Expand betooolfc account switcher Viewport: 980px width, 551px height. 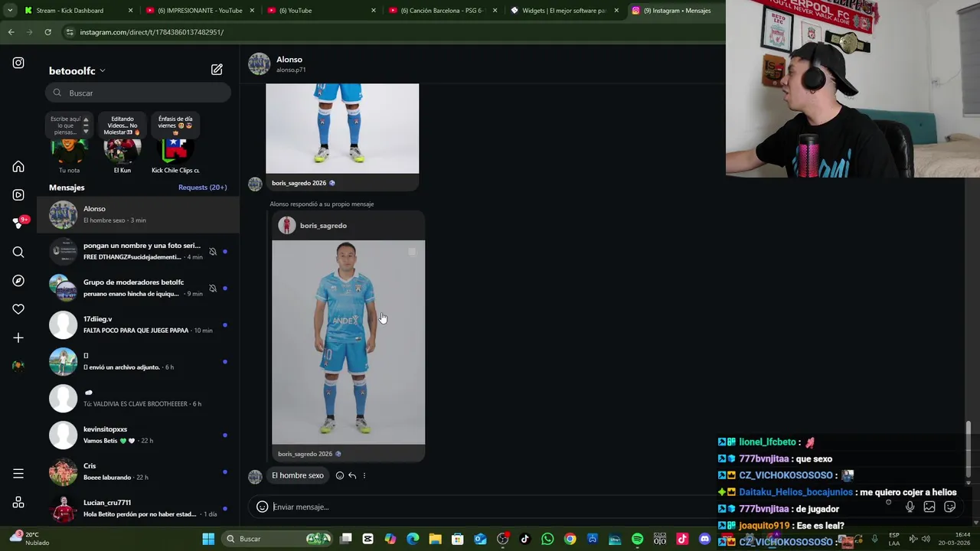pyautogui.click(x=77, y=70)
